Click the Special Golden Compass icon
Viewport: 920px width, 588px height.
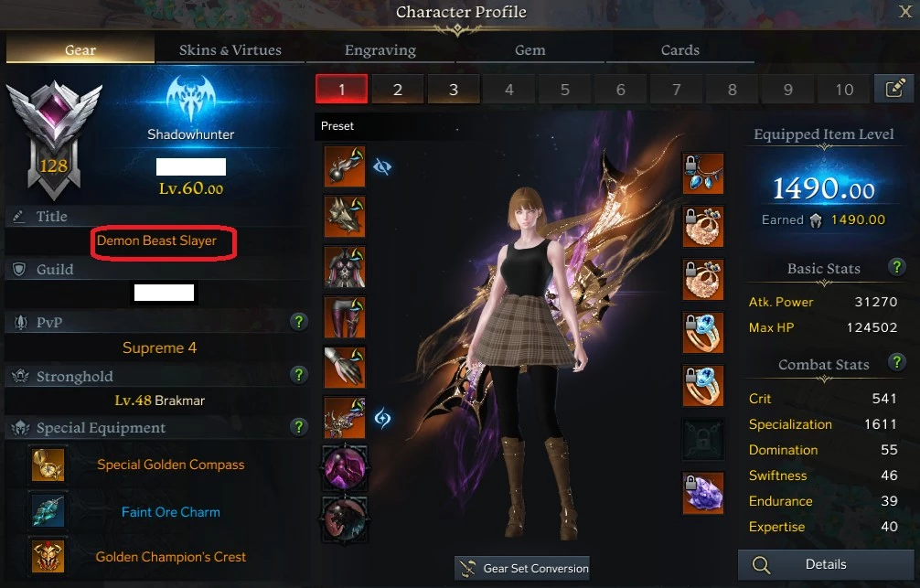point(48,465)
